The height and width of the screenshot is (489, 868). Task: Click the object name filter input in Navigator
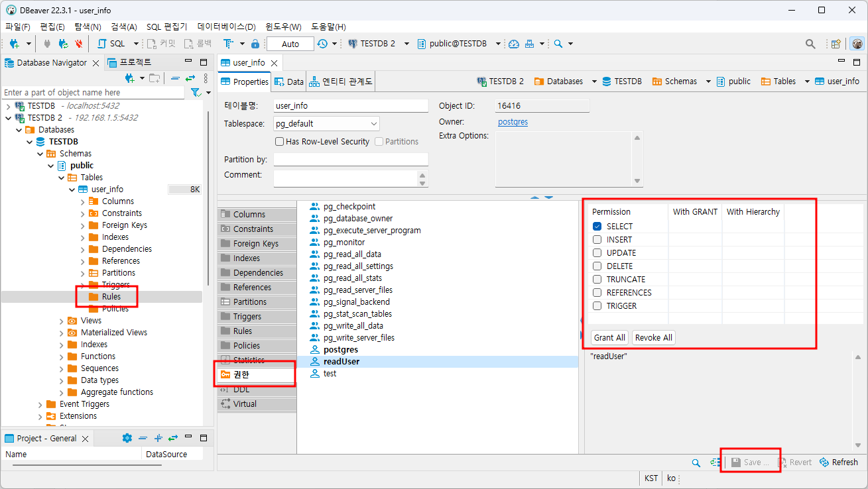click(93, 93)
